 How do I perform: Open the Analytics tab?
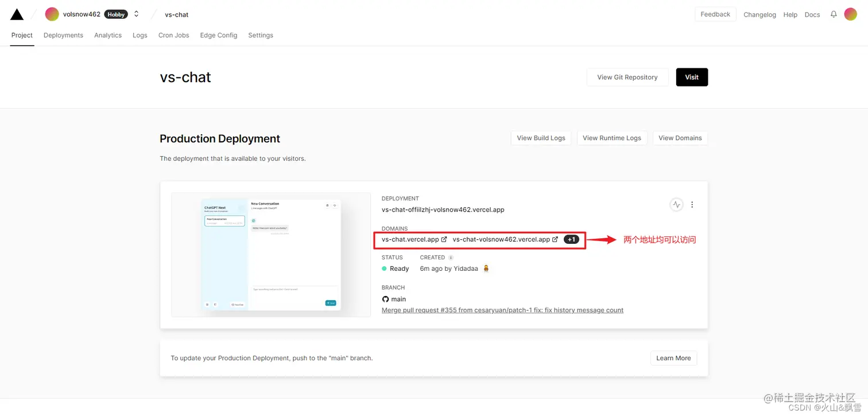point(108,35)
